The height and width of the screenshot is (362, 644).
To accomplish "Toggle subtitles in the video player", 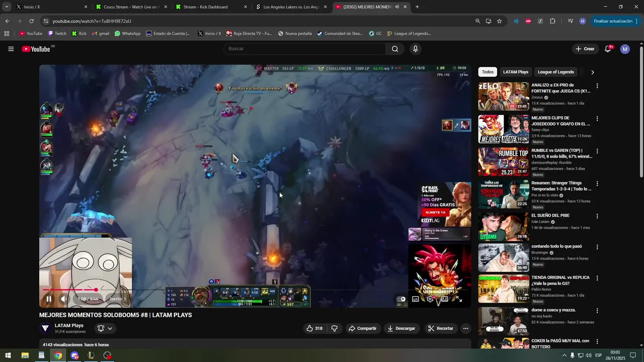I will (x=416, y=299).
